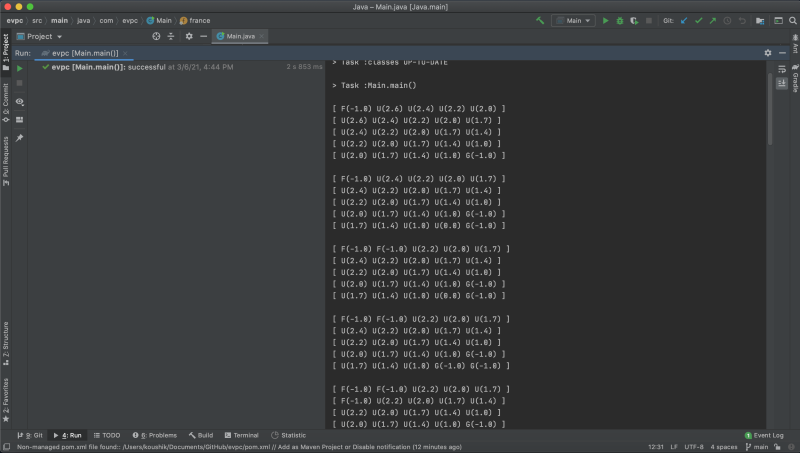Rerun using the Run panel play icon
800x453 pixels.
(19, 68)
